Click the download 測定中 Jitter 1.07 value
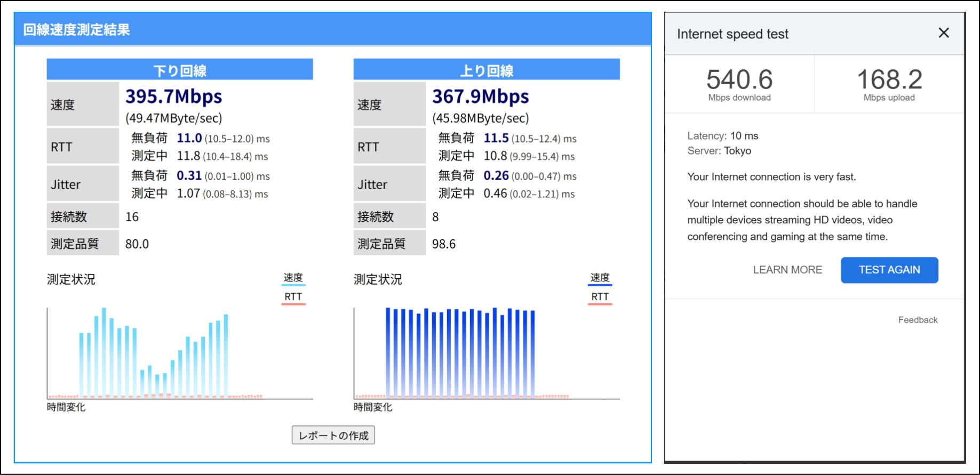 [x=188, y=193]
